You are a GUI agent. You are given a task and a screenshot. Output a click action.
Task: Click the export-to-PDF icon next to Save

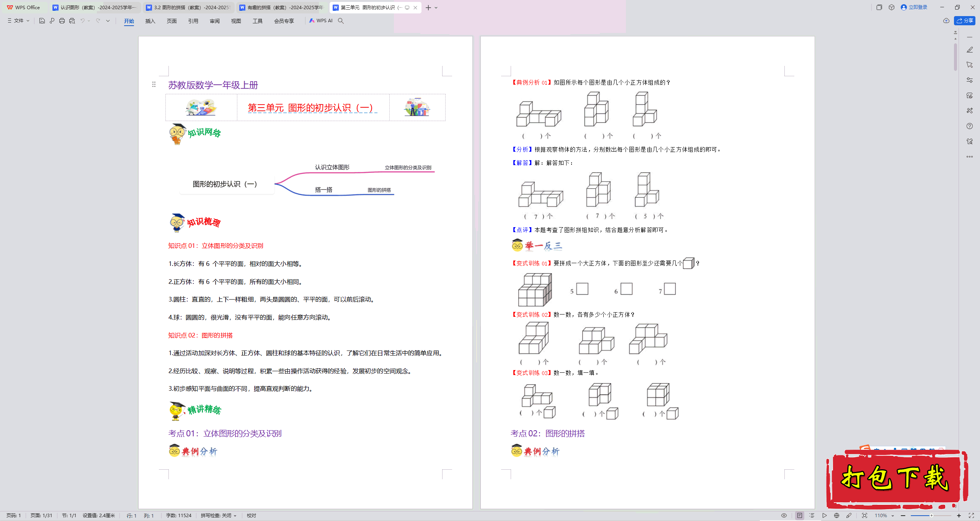coord(52,21)
